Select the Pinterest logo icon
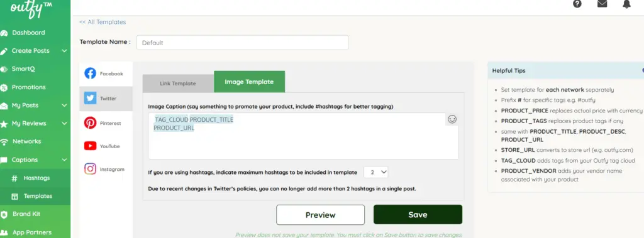Image resolution: width=644 pixels, height=238 pixels. [x=91, y=122]
